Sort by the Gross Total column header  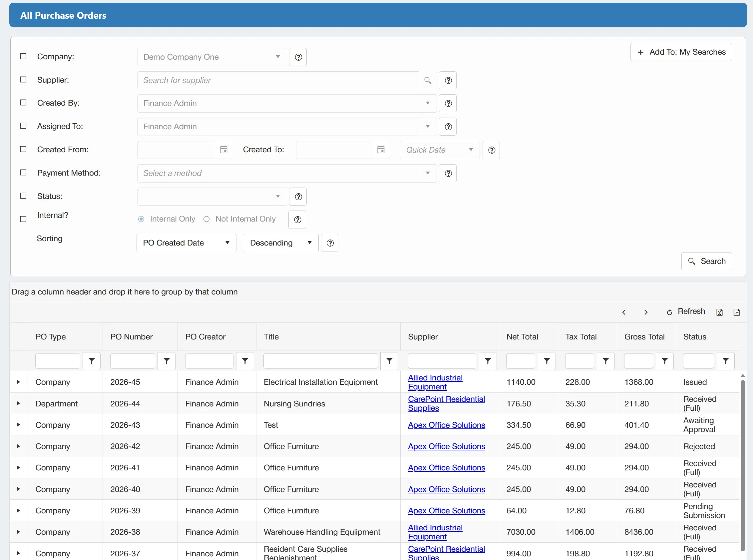644,337
